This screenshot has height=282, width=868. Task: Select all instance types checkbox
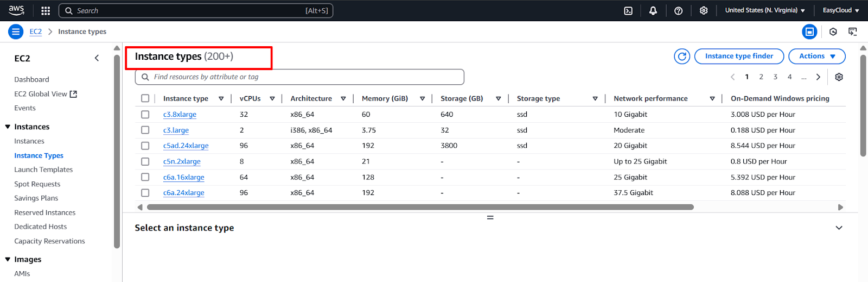[x=145, y=98]
